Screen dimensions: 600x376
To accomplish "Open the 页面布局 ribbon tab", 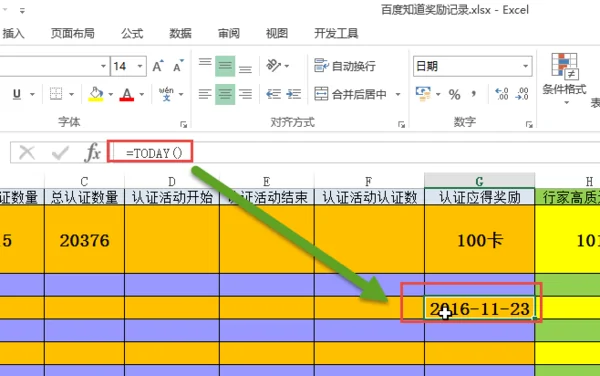I will point(72,34).
